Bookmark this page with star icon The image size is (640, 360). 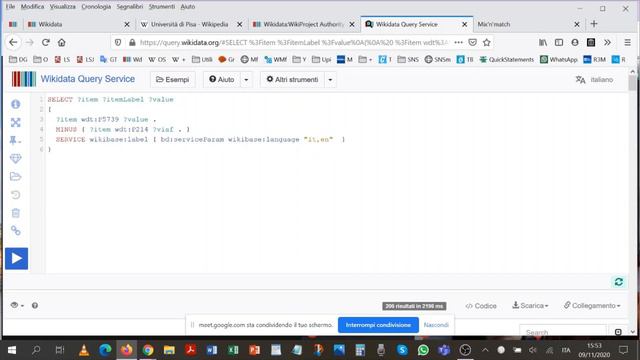click(487, 42)
